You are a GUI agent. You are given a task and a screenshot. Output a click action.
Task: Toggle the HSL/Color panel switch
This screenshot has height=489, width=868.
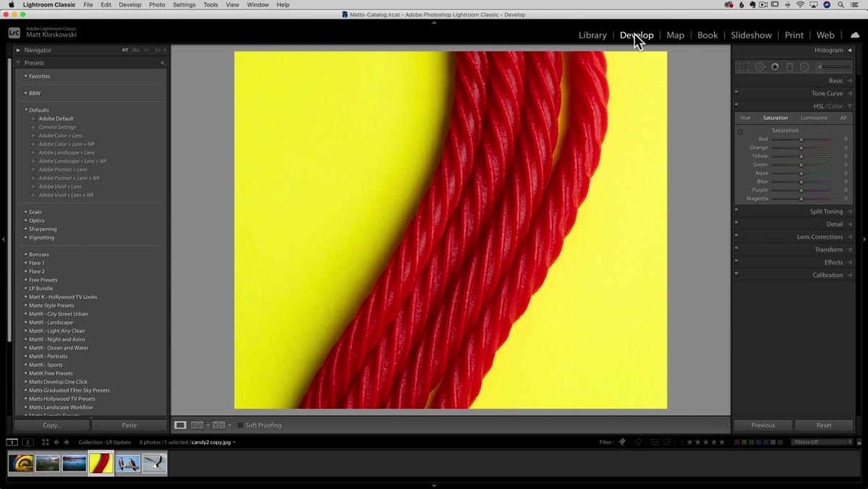coord(736,105)
